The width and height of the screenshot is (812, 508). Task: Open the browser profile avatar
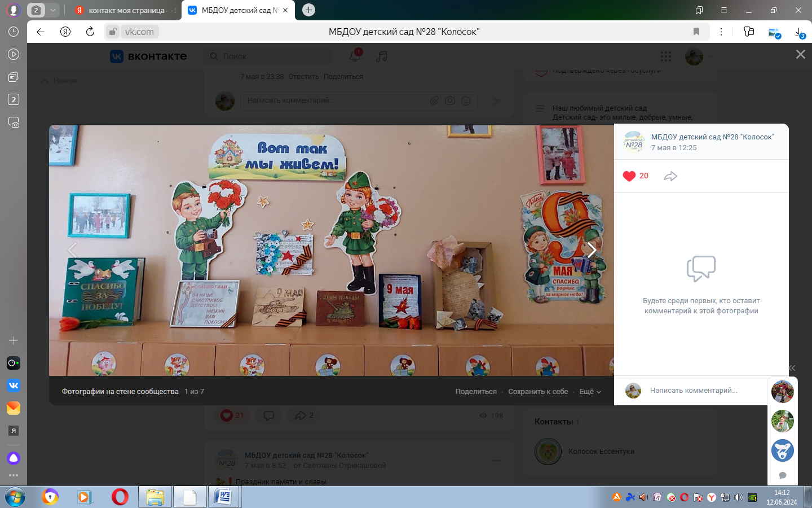click(x=14, y=10)
